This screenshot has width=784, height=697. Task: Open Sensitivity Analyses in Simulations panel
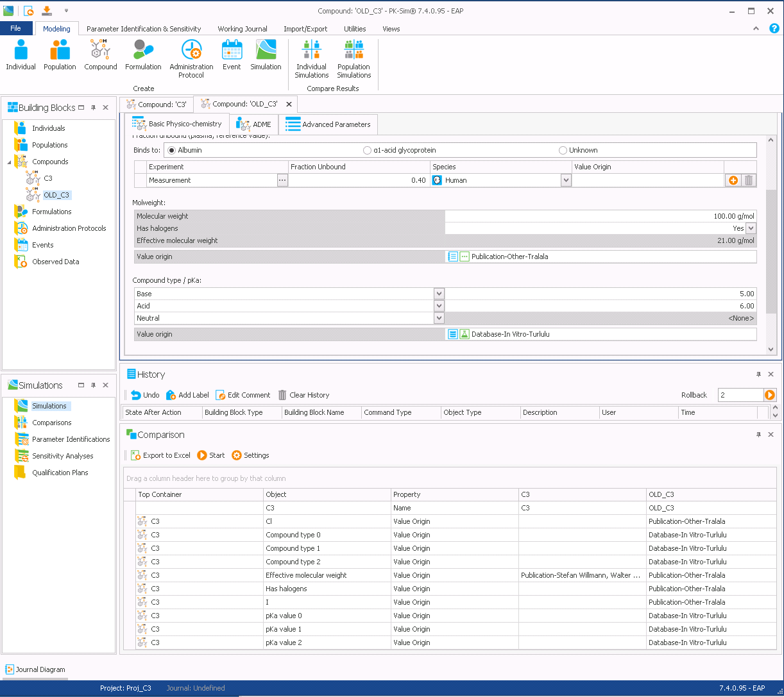[x=62, y=456]
